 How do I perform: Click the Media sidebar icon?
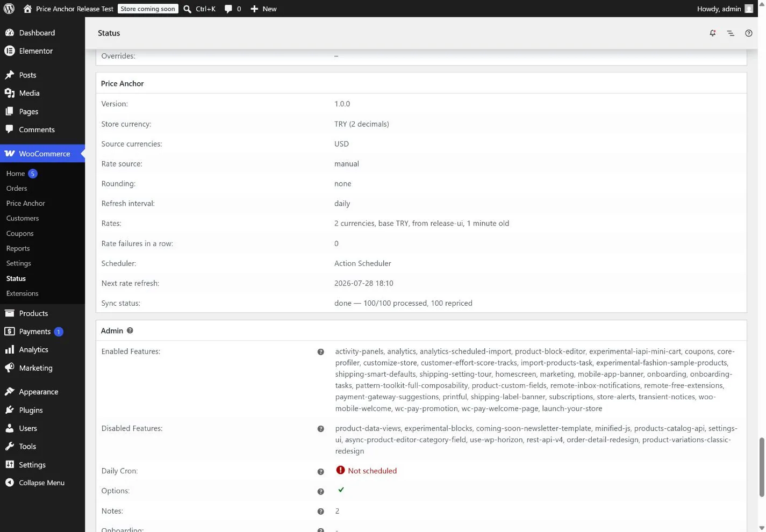9,93
